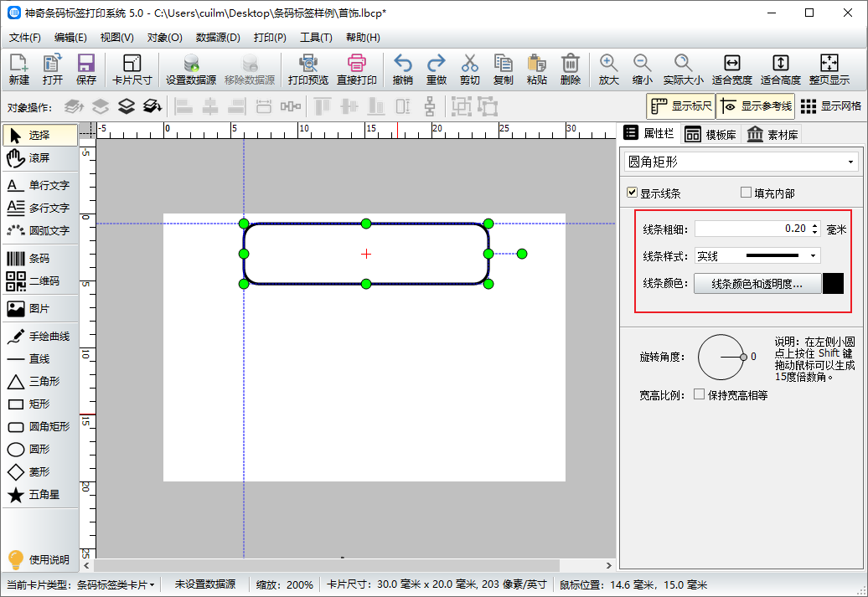Copy object using 复制 icon
Screen dimensions: 868x597
[x=504, y=69]
